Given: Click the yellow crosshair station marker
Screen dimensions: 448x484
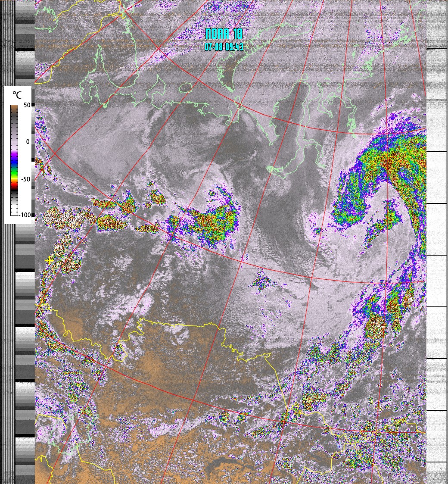Looking at the screenshot, I should (x=50, y=260).
